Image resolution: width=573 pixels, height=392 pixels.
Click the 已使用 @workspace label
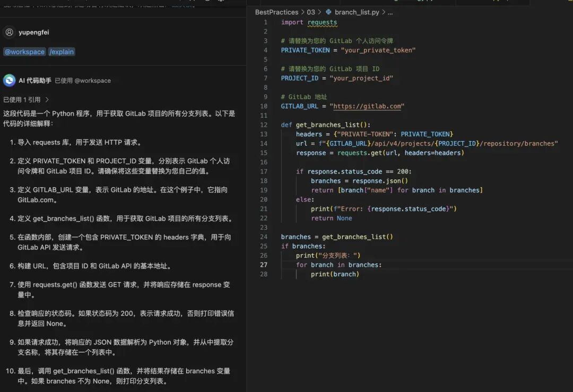tap(83, 81)
